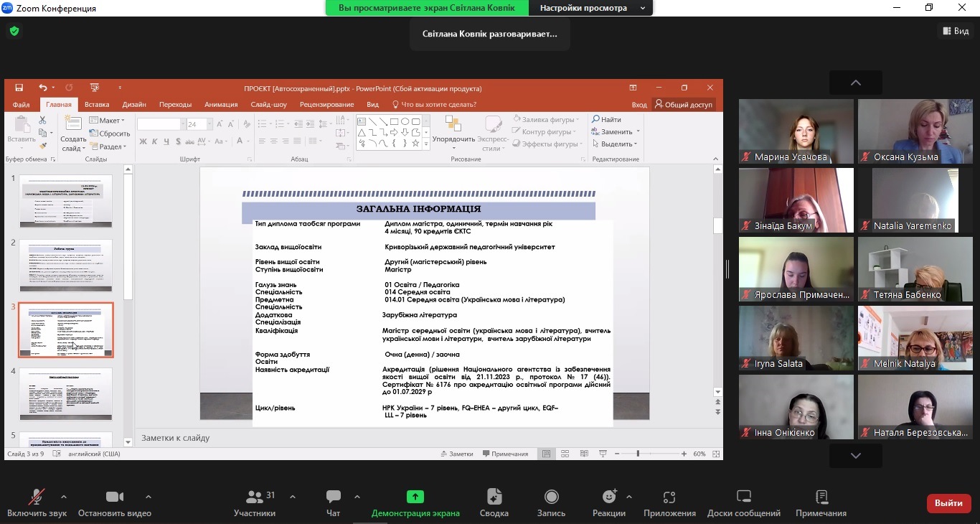
Task: Toggle underline Ч formatting
Action: pos(165,141)
